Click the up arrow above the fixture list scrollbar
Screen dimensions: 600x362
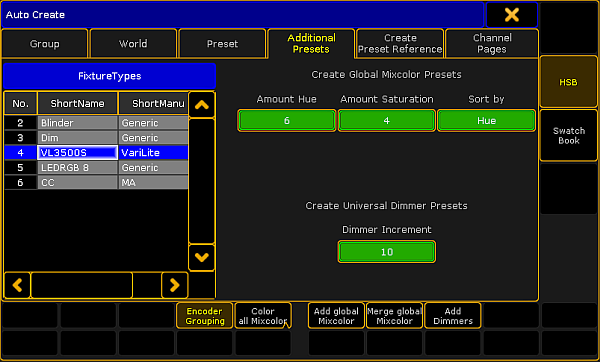[202, 104]
